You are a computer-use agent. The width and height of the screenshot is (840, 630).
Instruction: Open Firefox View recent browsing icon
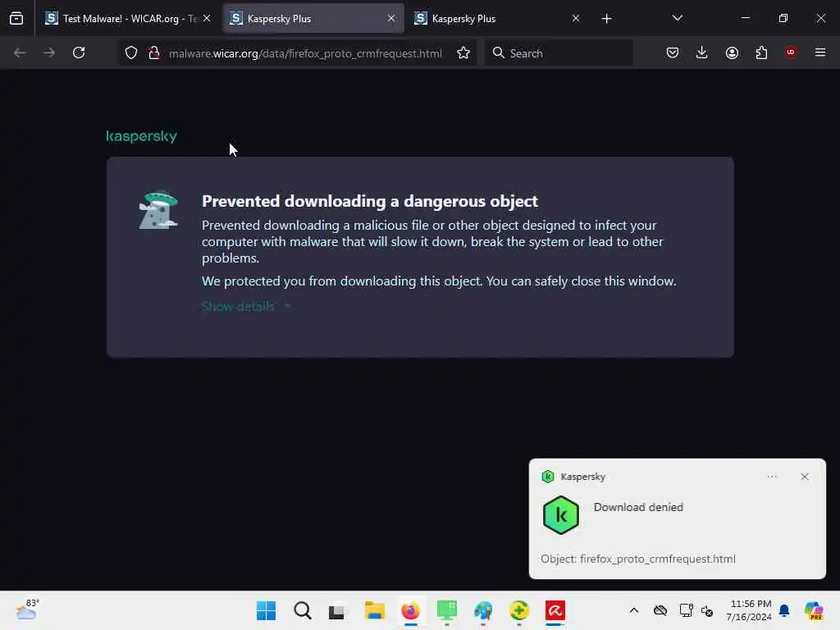(x=16, y=19)
